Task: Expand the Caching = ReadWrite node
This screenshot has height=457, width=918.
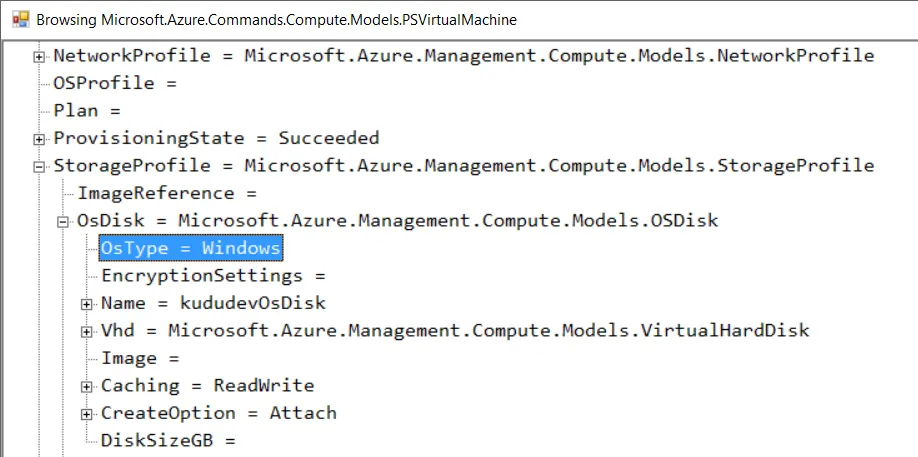Action: (x=87, y=387)
